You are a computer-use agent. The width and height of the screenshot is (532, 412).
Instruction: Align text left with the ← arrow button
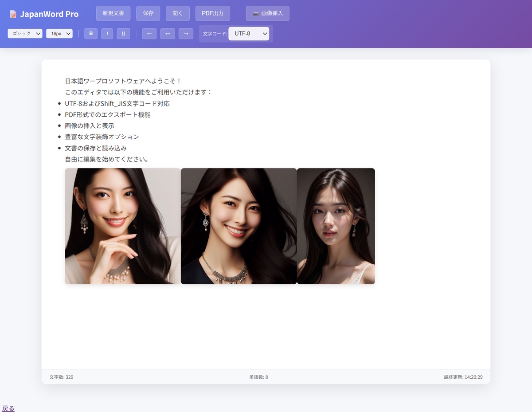(149, 33)
